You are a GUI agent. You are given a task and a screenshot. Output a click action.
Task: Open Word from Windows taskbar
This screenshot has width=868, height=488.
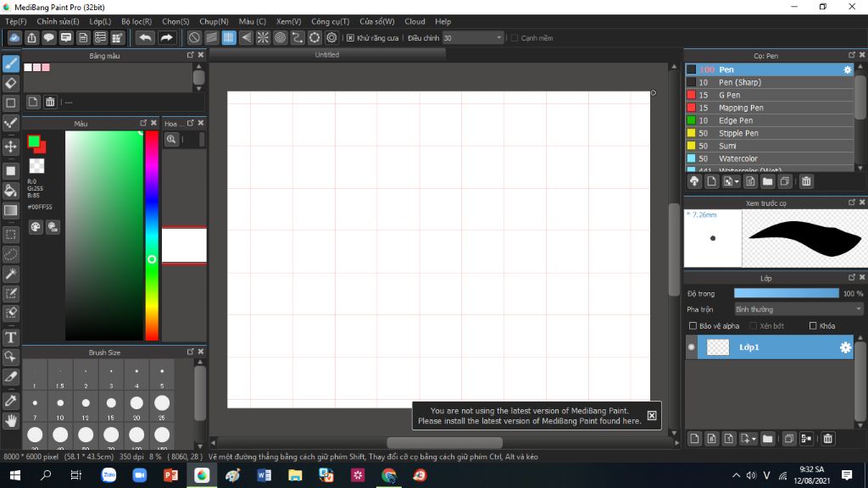264,475
